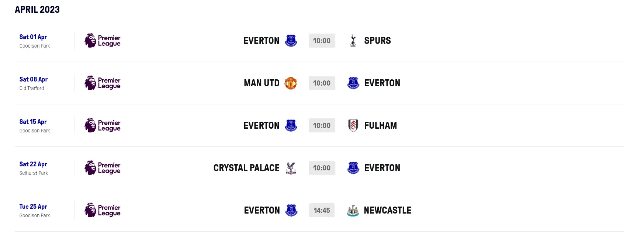Select the 14:45 kick-off time box
Image resolution: width=644 pixels, height=232 pixels.
(322, 210)
